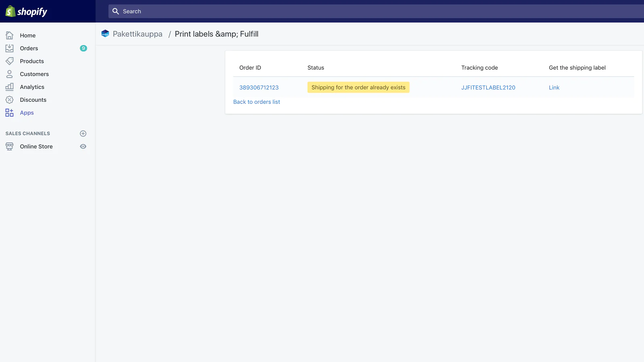Click the Home house icon
Screen dimensions: 644x362
point(10,35)
